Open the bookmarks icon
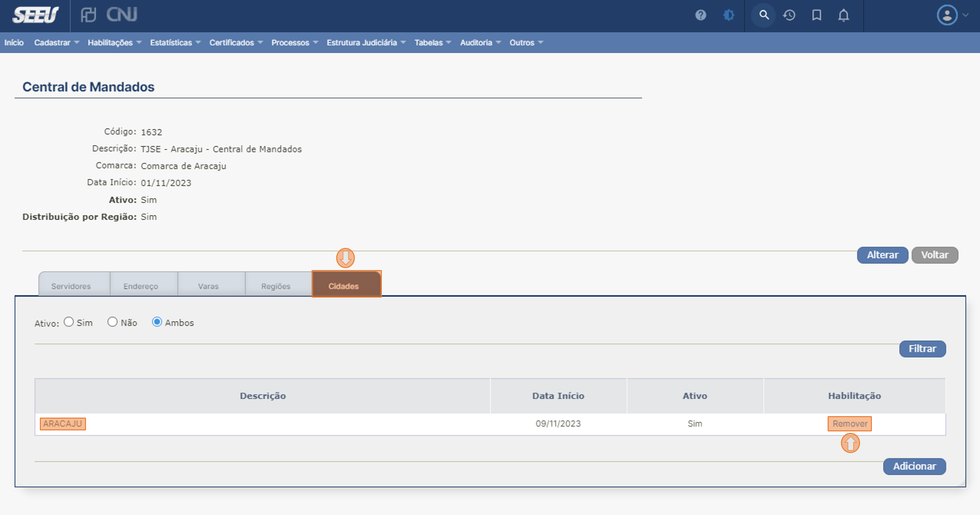The image size is (980, 515). click(817, 15)
